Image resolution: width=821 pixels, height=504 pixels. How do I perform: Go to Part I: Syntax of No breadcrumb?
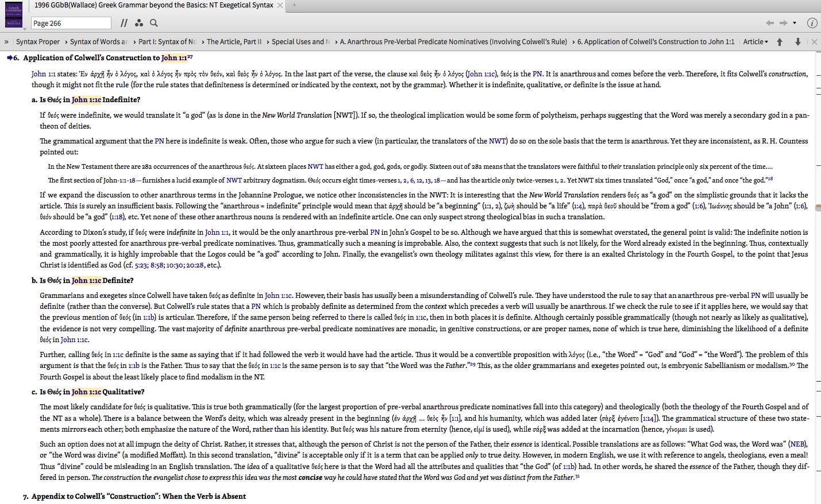(167, 42)
